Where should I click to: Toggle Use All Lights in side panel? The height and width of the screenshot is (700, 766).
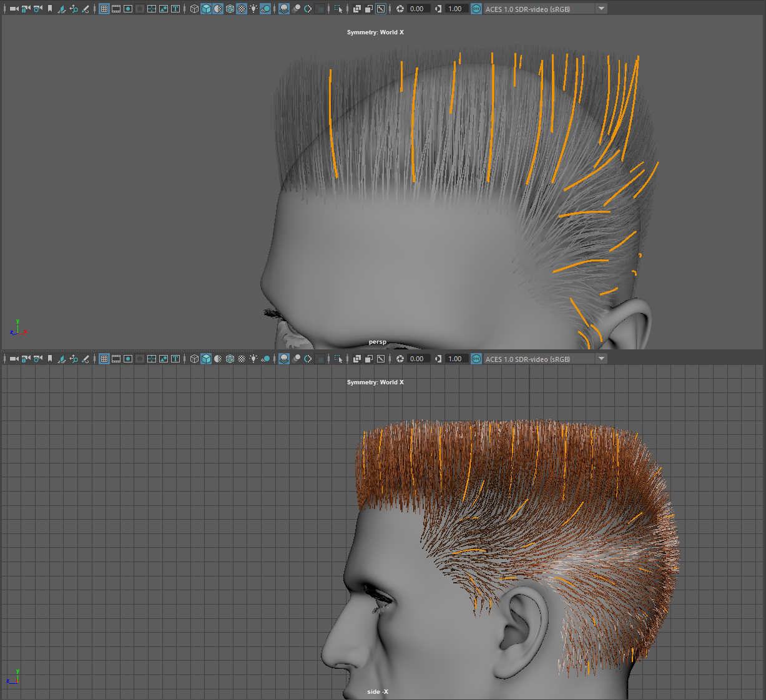[253, 359]
